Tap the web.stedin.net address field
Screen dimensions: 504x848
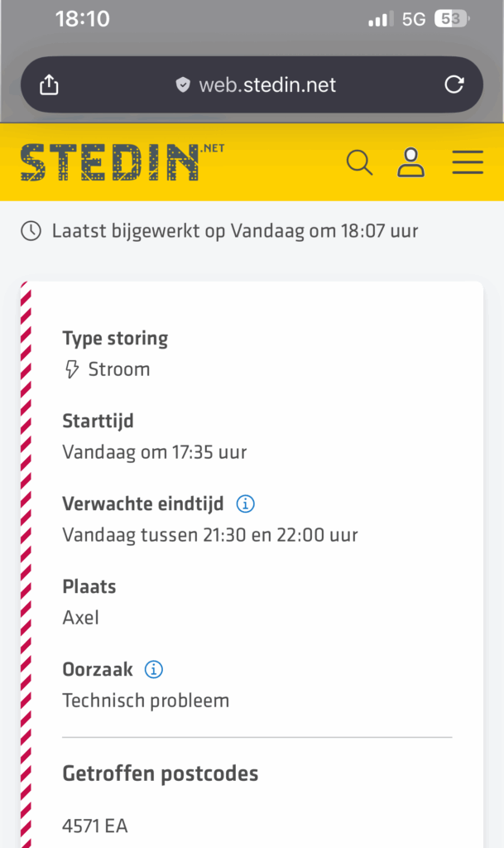266,84
